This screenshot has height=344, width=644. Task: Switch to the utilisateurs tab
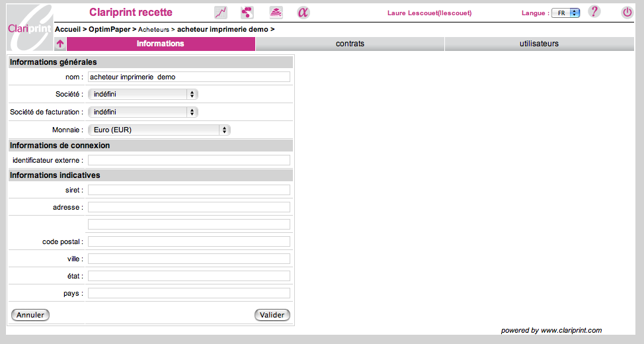coord(539,44)
